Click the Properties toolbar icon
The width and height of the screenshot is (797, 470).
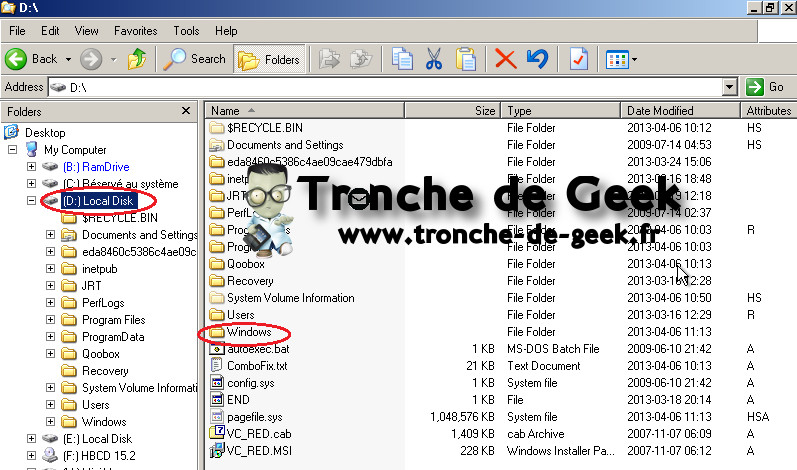coord(579,59)
